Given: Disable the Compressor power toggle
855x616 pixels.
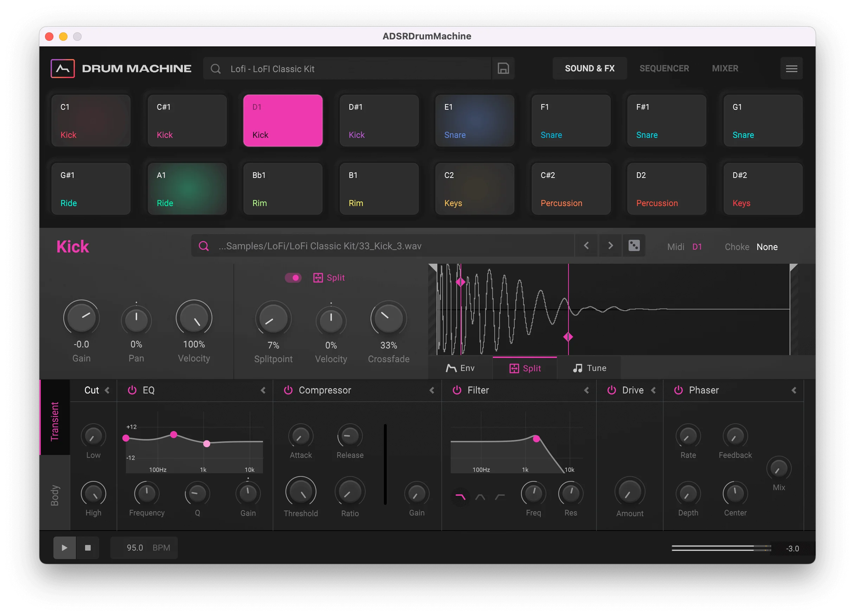Looking at the screenshot, I should (x=288, y=390).
